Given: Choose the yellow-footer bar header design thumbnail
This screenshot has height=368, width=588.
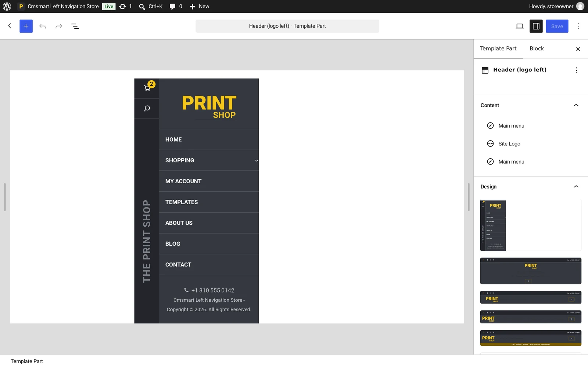Looking at the screenshot, I should pos(531,338).
